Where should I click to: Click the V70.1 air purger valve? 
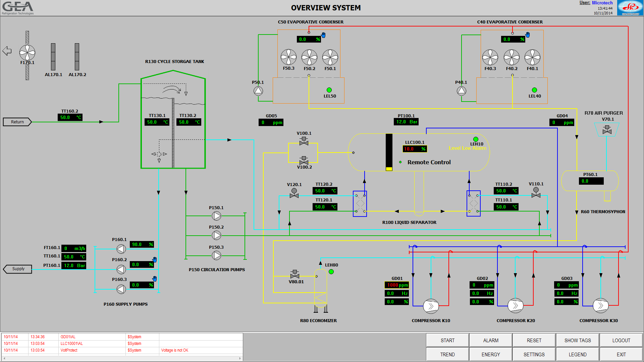click(x=607, y=130)
